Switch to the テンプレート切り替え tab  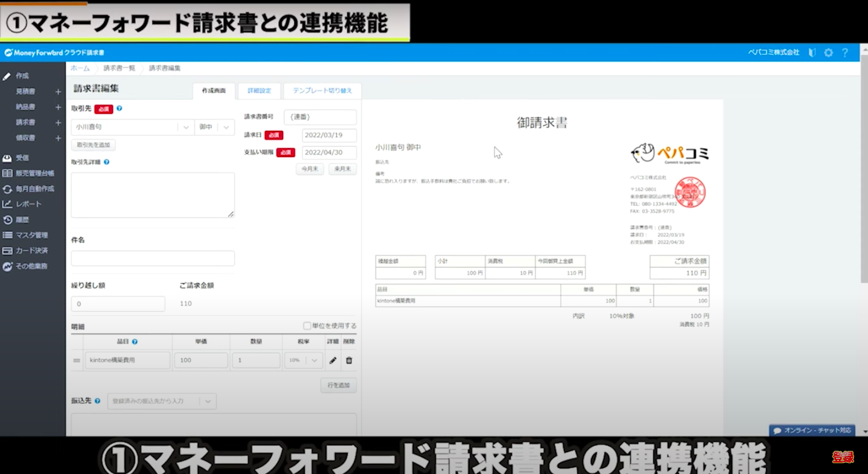point(322,91)
